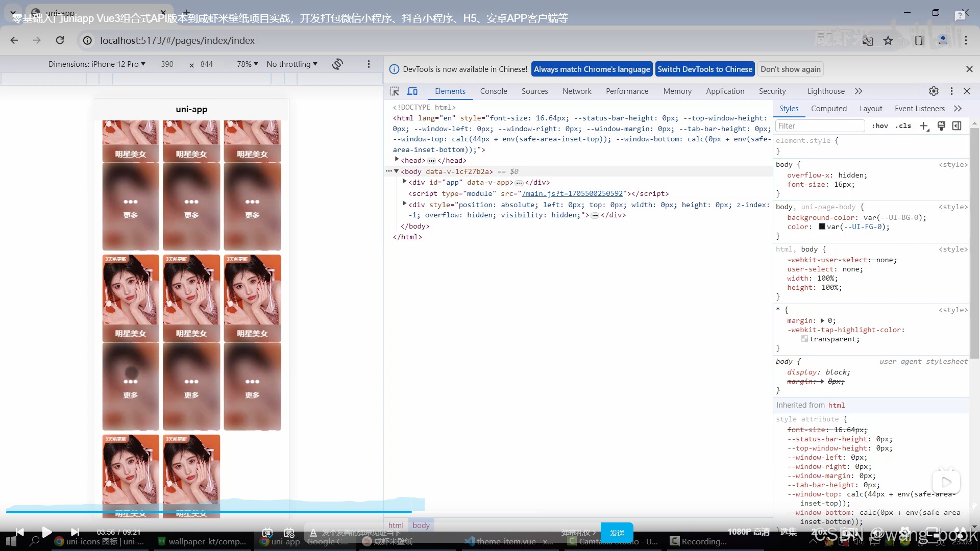980x551 pixels.
Task: Switch to the Sources tab
Action: (x=534, y=91)
